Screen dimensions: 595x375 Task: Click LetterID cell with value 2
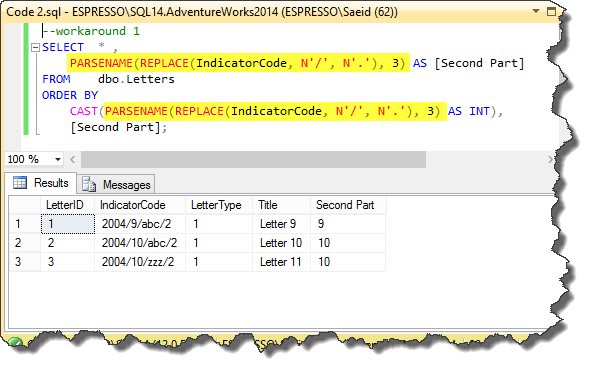[68, 243]
